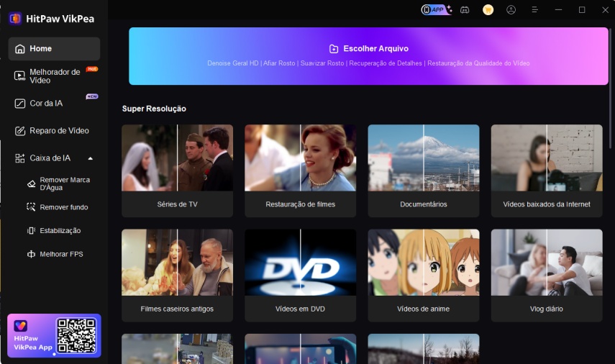615x364 pixels.
Task: Go to the Home menu item
Action: (x=54, y=49)
